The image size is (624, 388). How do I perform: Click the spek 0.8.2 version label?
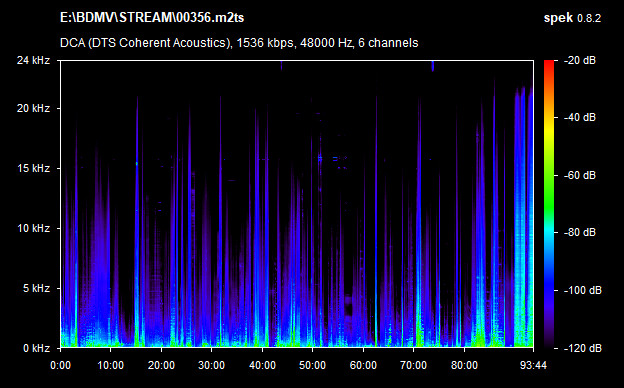click(572, 18)
